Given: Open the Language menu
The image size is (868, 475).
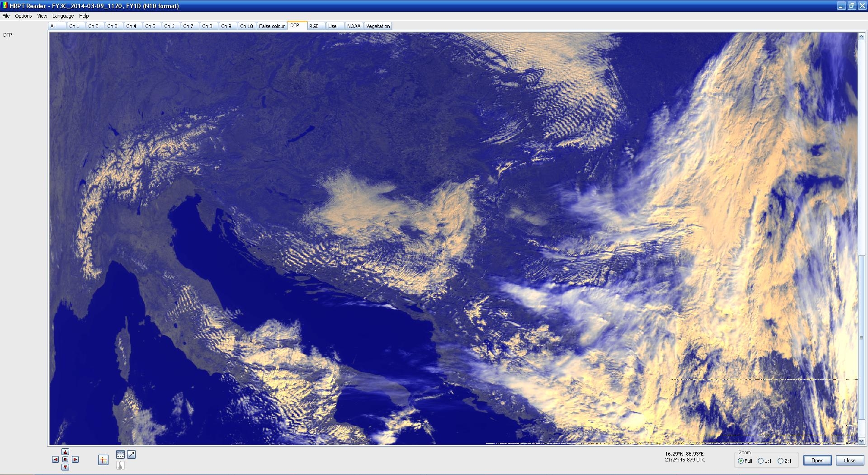Looking at the screenshot, I should coord(63,16).
